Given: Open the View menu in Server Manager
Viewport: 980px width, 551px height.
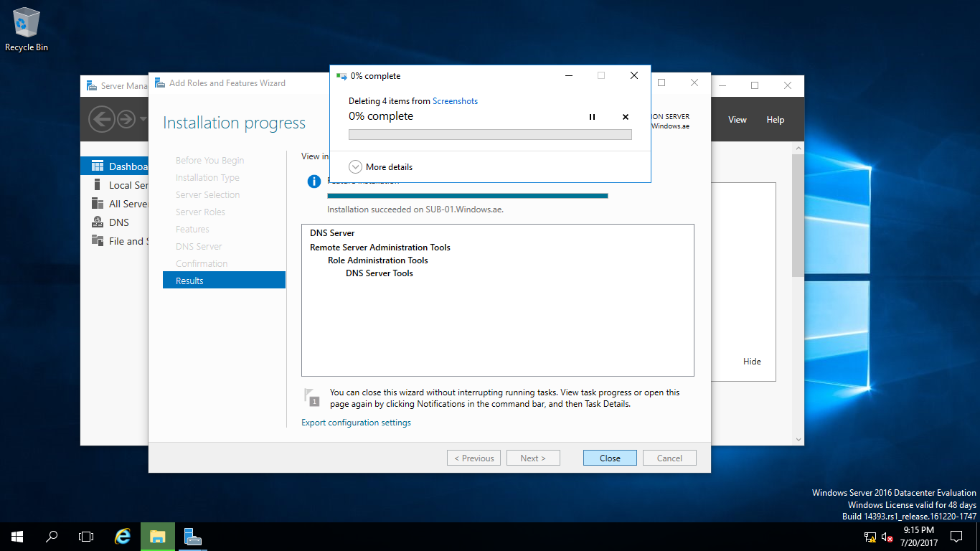Looking at the screenshot, I should (738, 120).
